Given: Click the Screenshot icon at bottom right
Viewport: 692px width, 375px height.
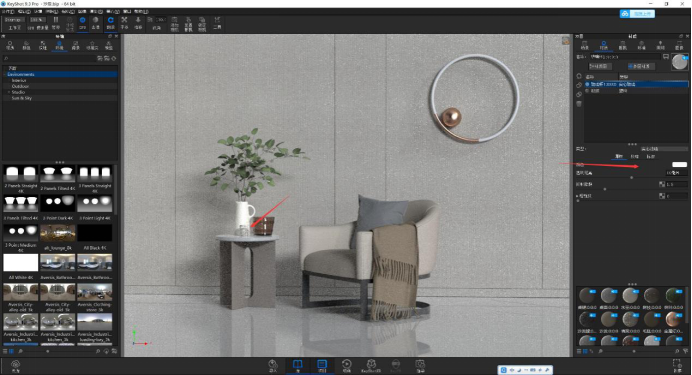Looking at the screenshot, I should tap(677, 365).
